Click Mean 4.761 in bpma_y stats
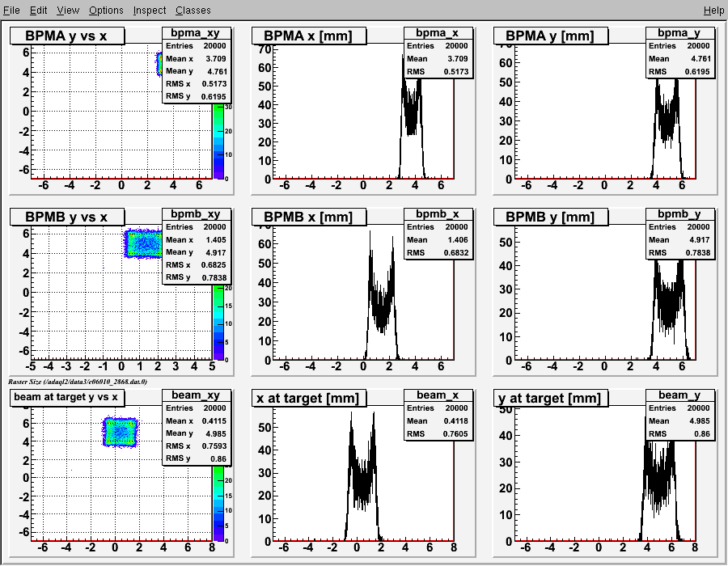 (x=679, y=58)
